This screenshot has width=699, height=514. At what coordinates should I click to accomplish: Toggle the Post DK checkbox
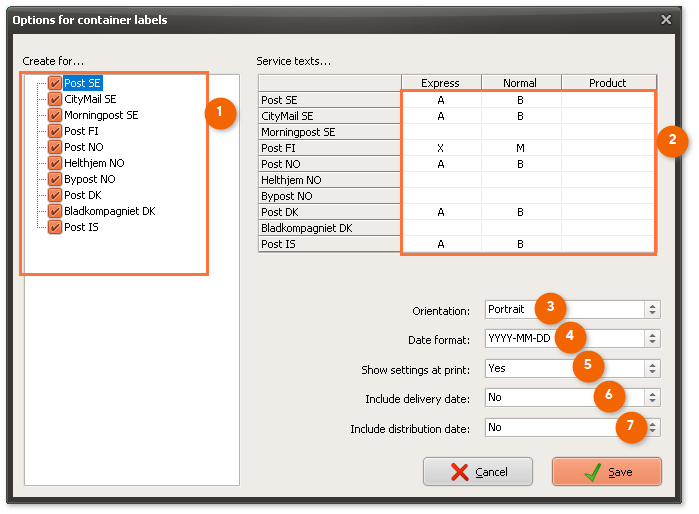[x=55, y=195]
